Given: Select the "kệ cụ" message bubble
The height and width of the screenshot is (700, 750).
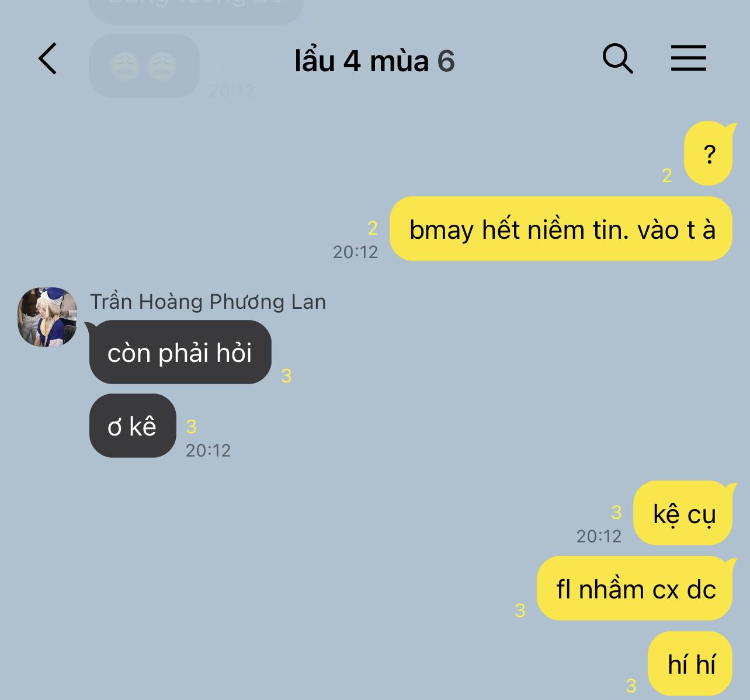Looking at the screenshot, I should click(683, 513).
